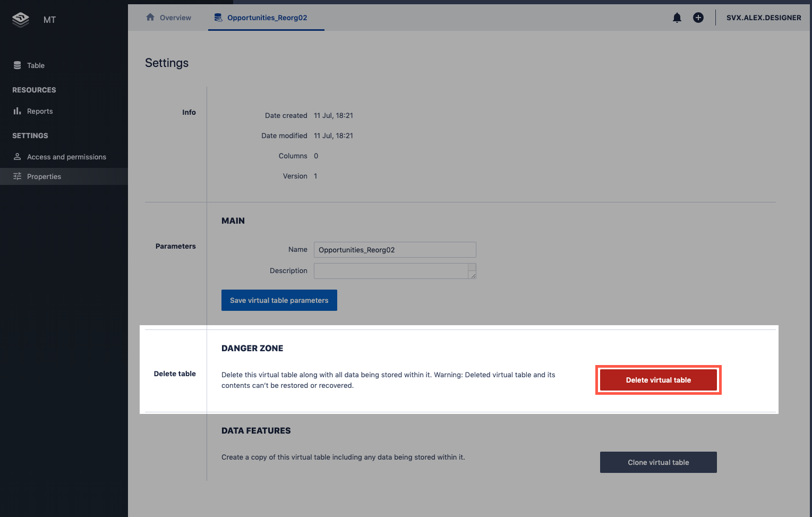Open the SVX.ALEX.DESIGNER user menu
The width and height of the screenshot is (812, 517).
[x=763, y=18]
